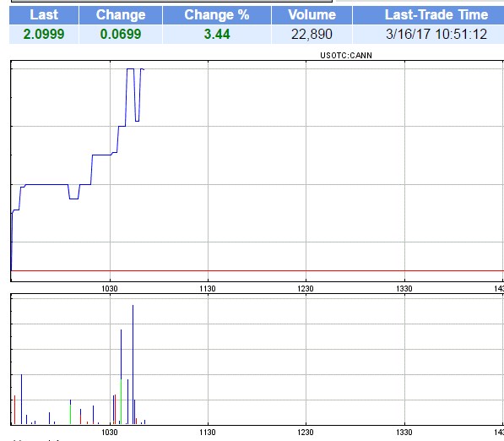Image resolution: width=504 pixels, height=441 pixels.
Task: Click the blue price line peak plateau
Action: 130,68
